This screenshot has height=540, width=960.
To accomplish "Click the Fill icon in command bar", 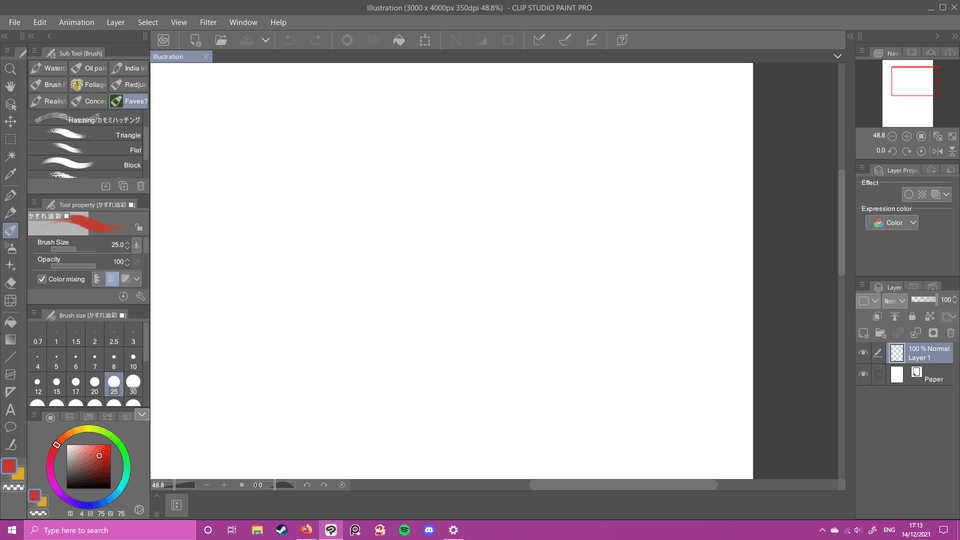I will pyautogui.click(x=399, y=40).
